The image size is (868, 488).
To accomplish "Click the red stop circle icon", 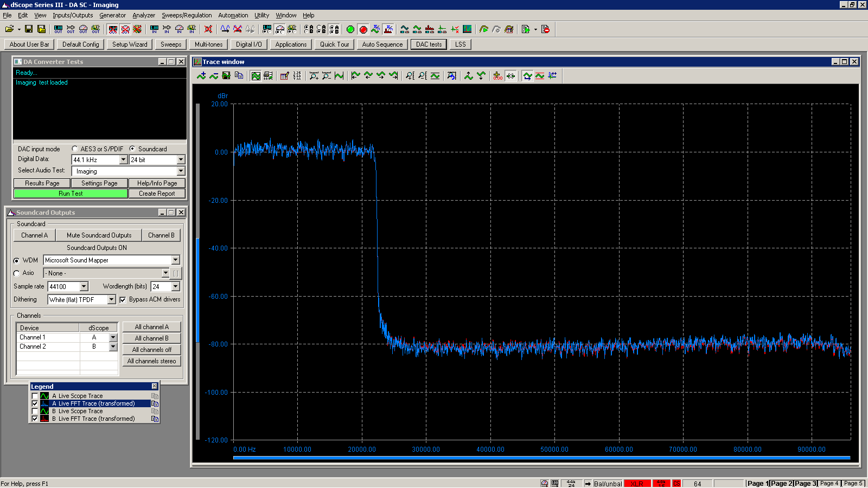I will click(x=363, y=29).
